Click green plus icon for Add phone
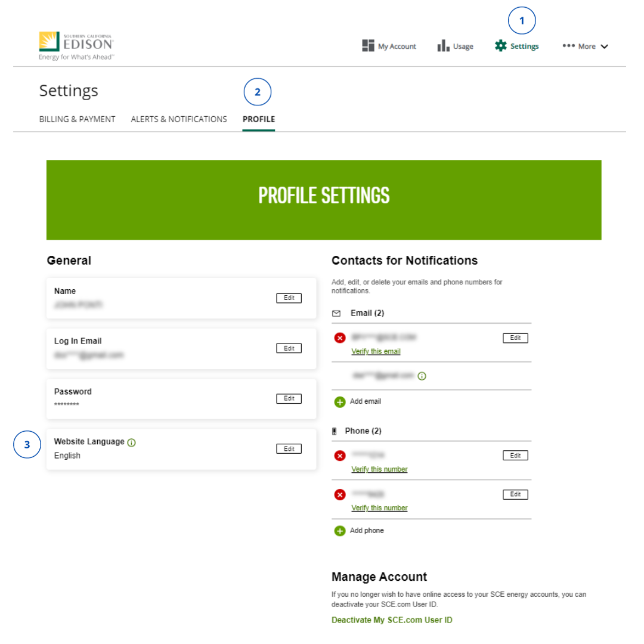The height and width of the screenshot is (644, 644). pos(340,531)
